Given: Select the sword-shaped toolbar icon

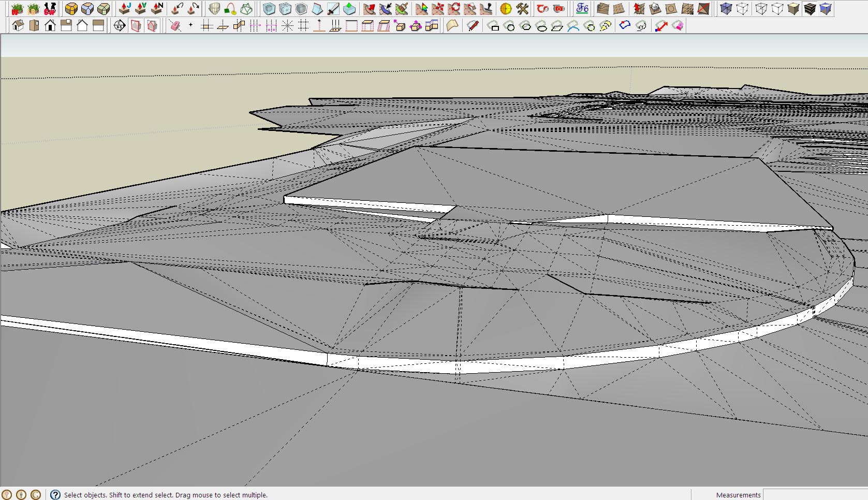Looking at the screenshot, I should [333, 9].
